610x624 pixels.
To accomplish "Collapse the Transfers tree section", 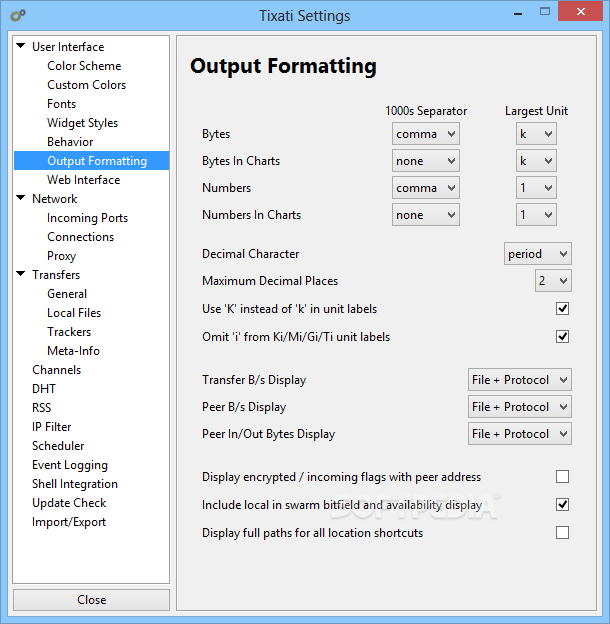I will [x=21, y=274].
